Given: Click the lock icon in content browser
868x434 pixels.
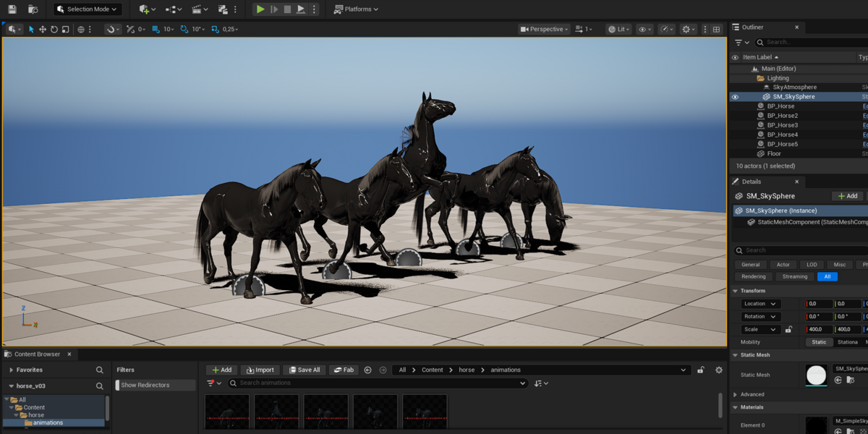Looking at the screenshot, I should tap(700, 370).
